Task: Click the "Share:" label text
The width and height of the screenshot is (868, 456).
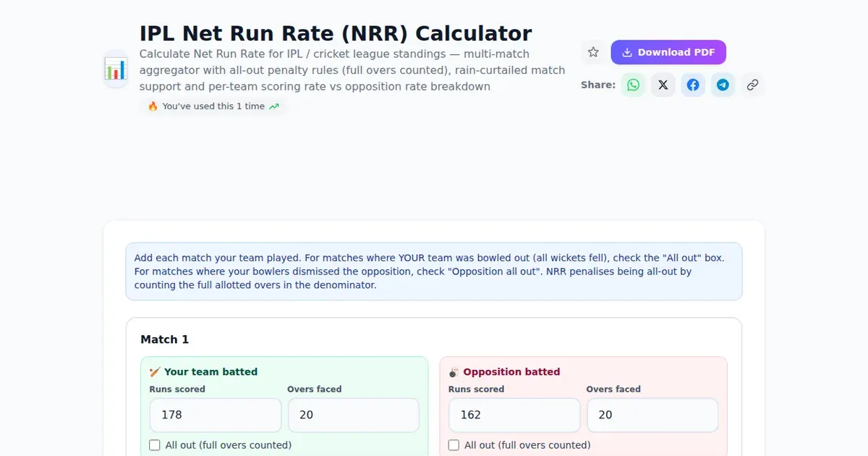Action: (598, 85)
